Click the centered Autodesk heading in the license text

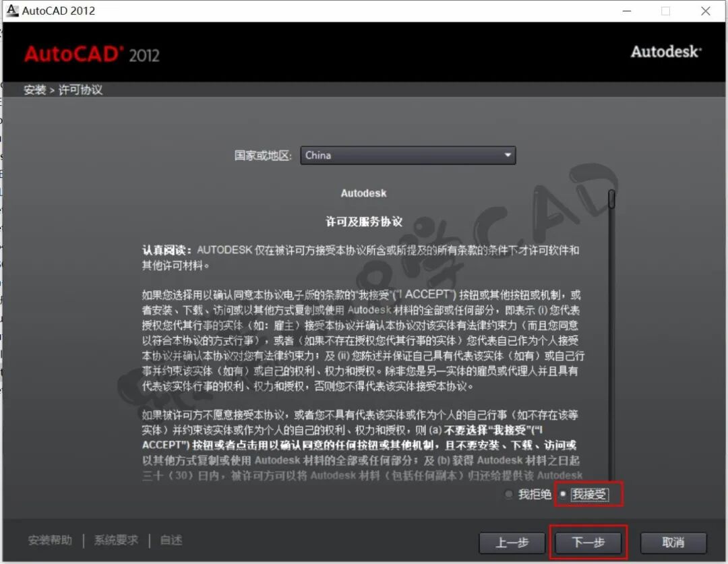pyautogui.click(x=363, y=193)
